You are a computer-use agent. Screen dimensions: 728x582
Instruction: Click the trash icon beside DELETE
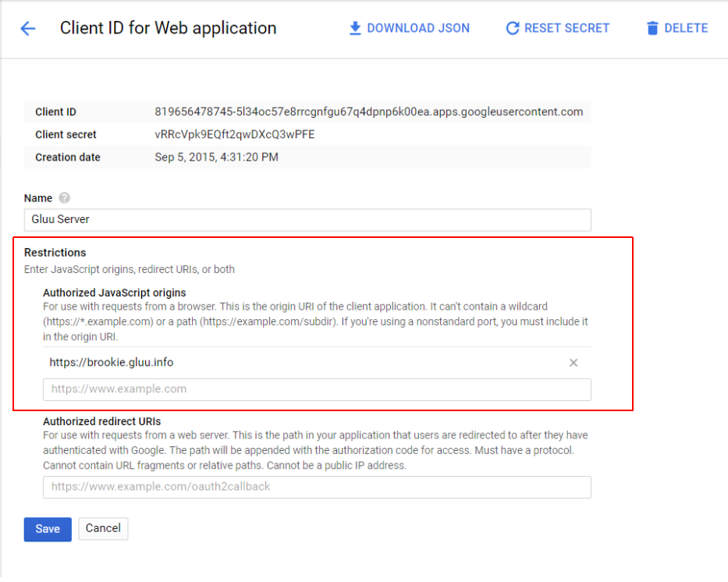652,27
